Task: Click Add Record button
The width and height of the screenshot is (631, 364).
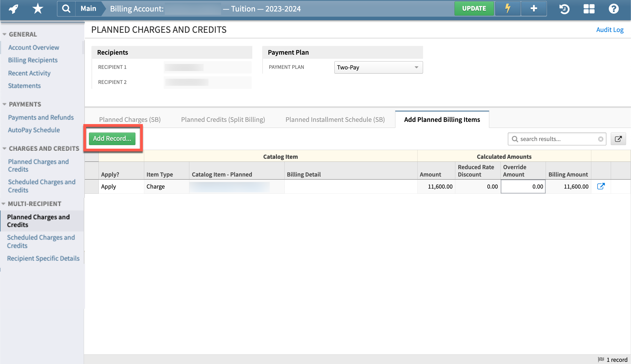Action: tap(112, 138)
